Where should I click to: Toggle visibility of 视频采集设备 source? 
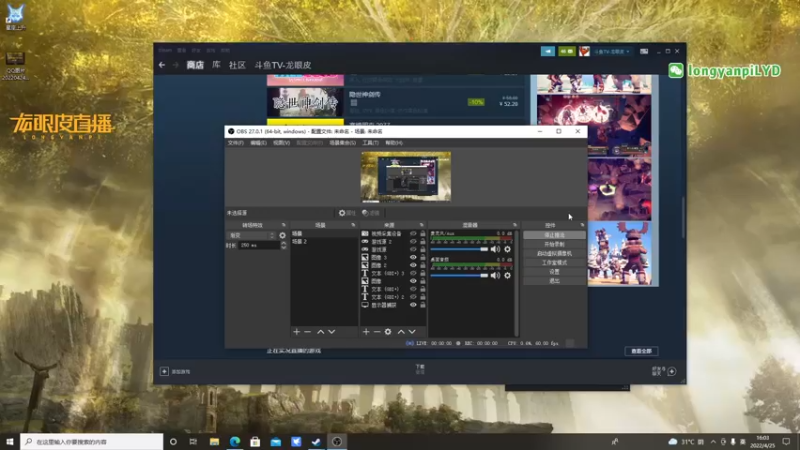tap(413, 234)
